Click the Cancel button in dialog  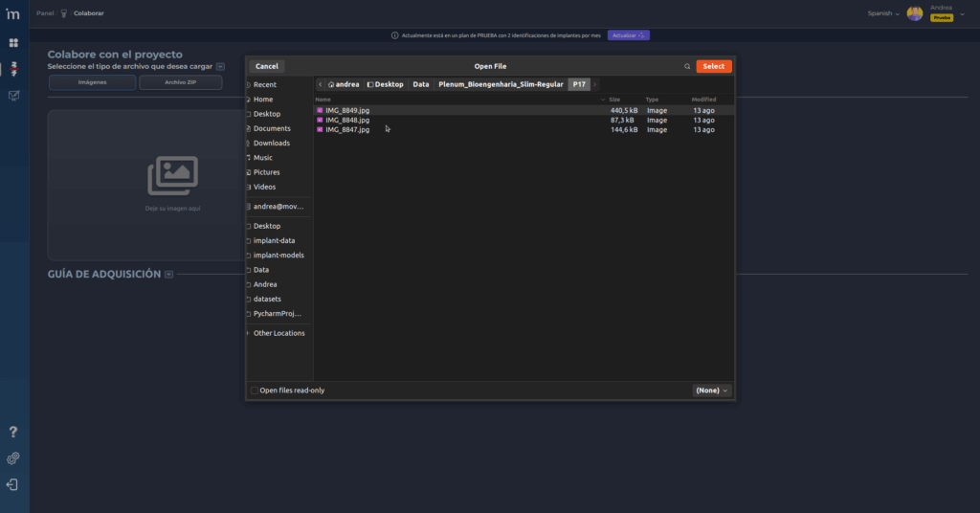click(267, 67)
